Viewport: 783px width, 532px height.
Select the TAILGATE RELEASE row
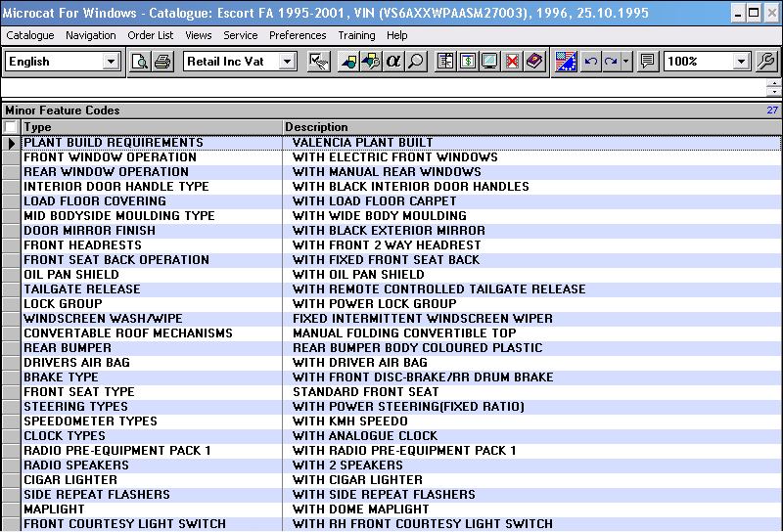pyautogui.click(x=82, y=289)
